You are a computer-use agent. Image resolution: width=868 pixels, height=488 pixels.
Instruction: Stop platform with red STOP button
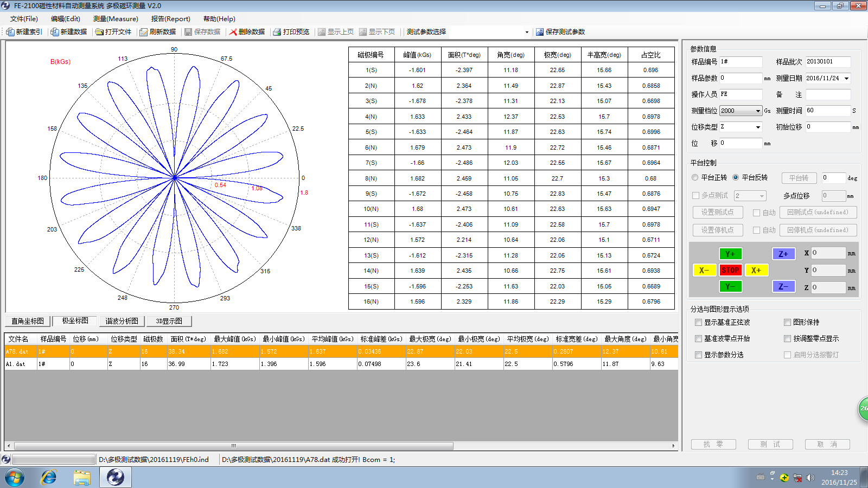(x=730, y=270)
